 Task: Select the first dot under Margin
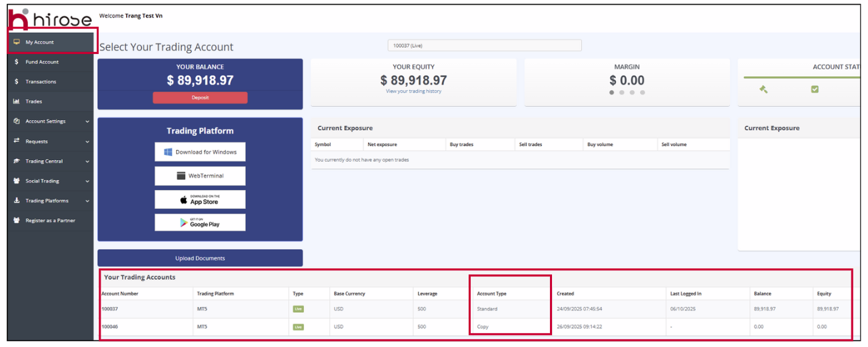[611, 93]
